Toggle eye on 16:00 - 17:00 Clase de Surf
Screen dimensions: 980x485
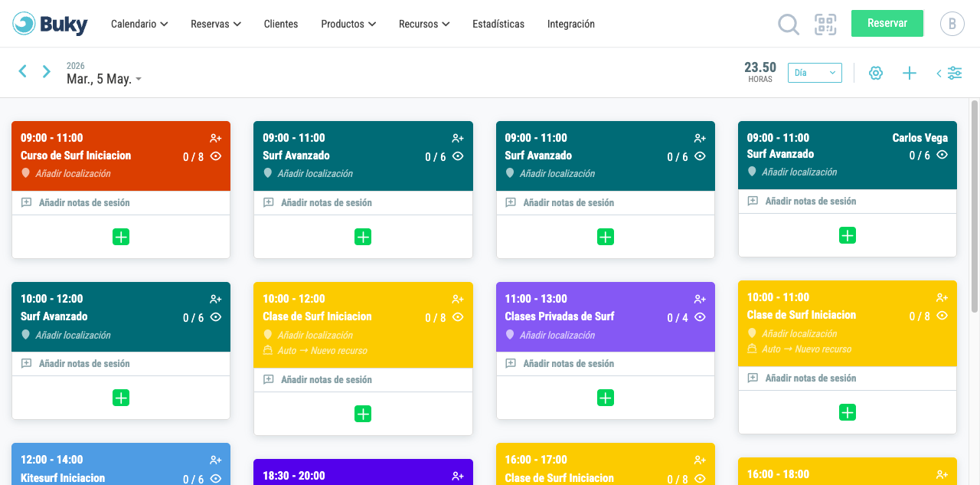pyautogui.click(x=700, y=479)
